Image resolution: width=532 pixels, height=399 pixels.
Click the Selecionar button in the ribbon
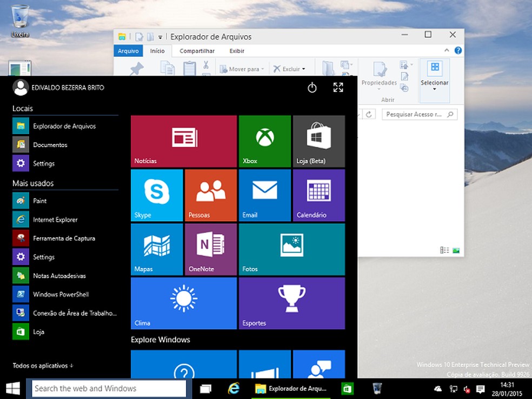[434, 78]
